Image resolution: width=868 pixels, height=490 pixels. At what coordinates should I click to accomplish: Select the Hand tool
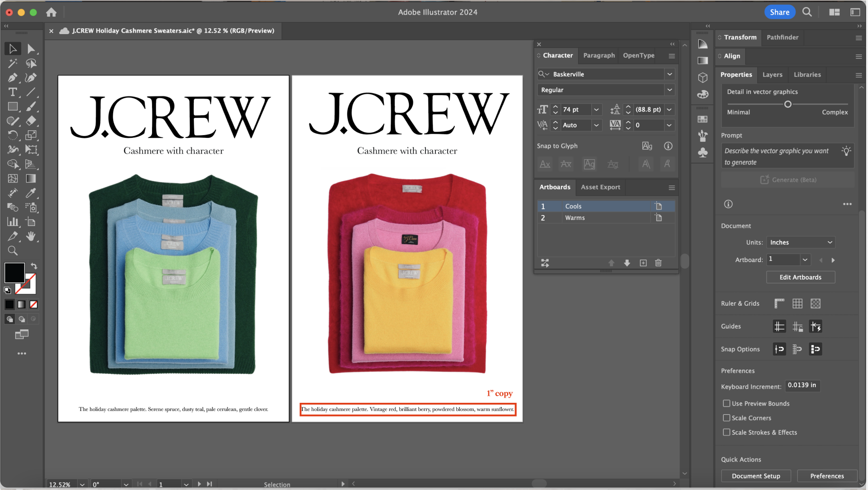(x=31, y=236)
